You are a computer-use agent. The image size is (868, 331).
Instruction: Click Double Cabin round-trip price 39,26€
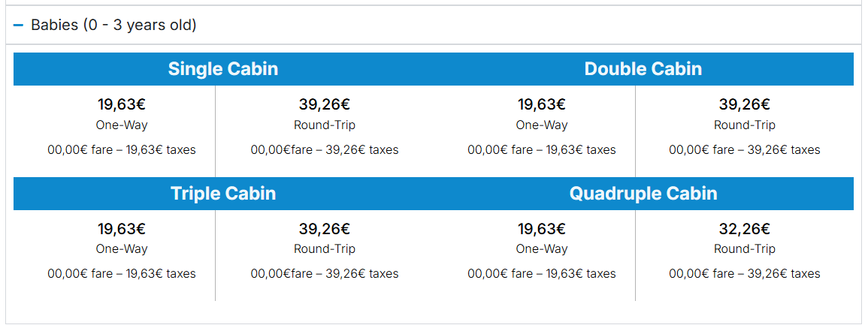pos(745,104)
